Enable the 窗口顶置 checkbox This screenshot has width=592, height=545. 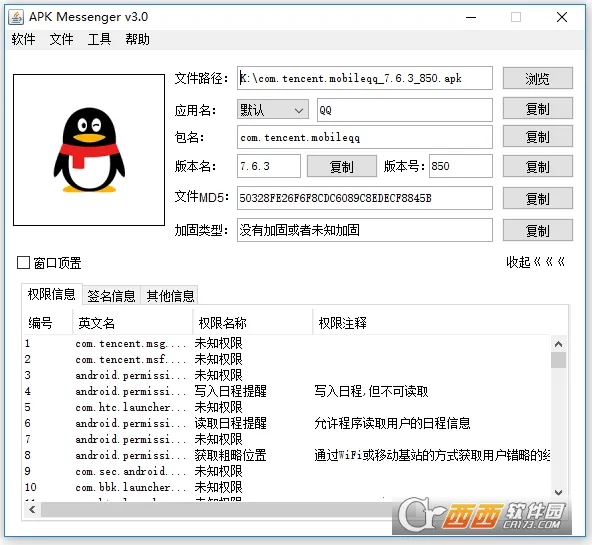pyautogui.click(x=23, y=263)
